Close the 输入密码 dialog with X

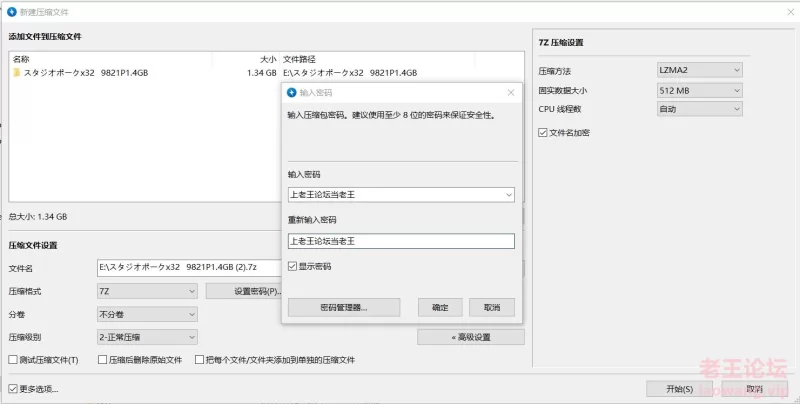tap(510, 92)
